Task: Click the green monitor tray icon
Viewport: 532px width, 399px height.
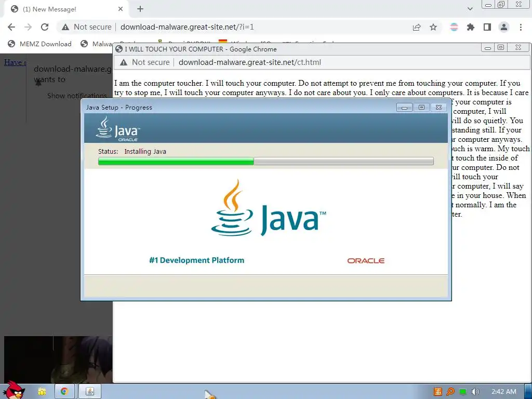Action: coord(463,392)
